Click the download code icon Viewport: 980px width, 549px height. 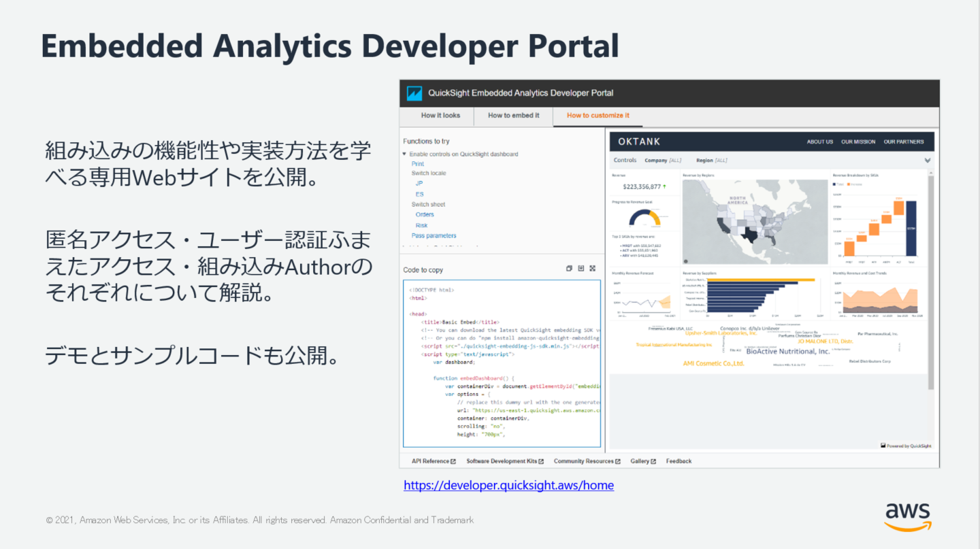click(581, 269)
